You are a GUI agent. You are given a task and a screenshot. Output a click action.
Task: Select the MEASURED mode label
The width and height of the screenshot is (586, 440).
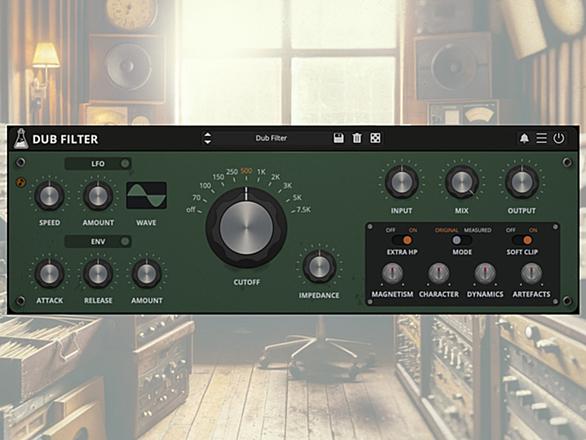click(x=478, y=230)
